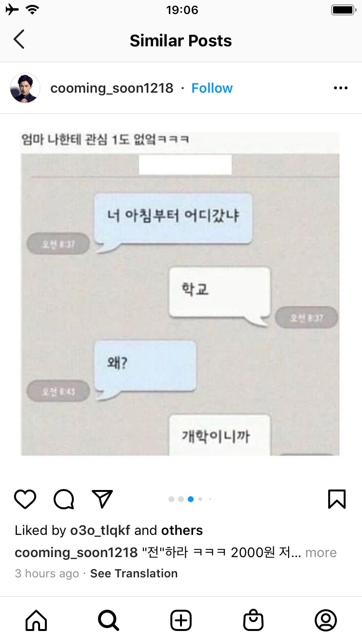Create new post with plus icon
The image size is (362, 644).
pyautogui.click(x=181, y=620)
